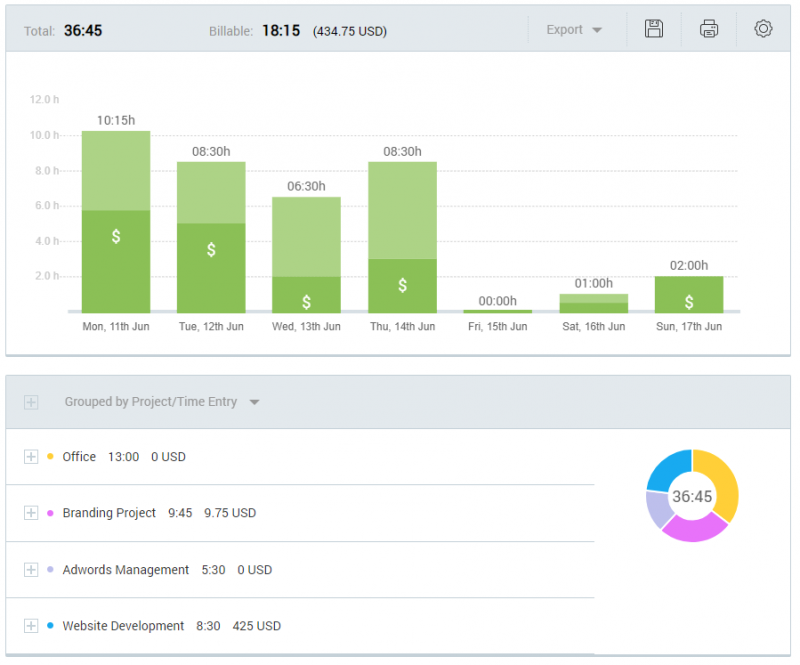Expand the Website Development entry

click(x=30, y=626)
